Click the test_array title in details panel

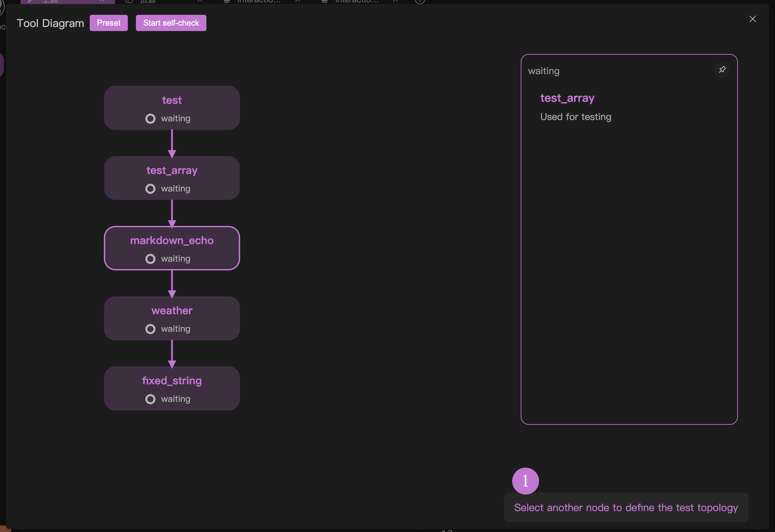[567, 98]
